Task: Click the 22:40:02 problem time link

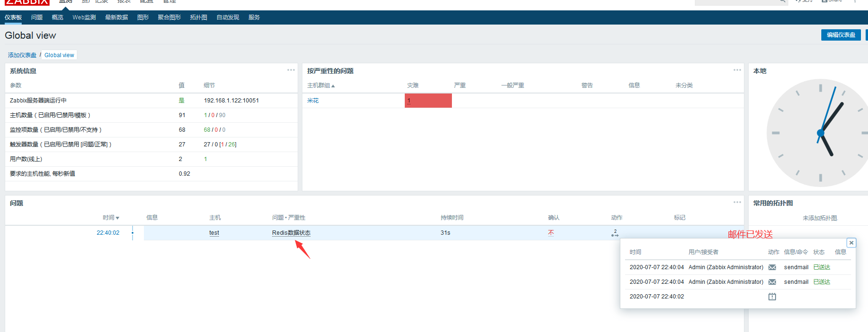Action: (x=108, y=233)
